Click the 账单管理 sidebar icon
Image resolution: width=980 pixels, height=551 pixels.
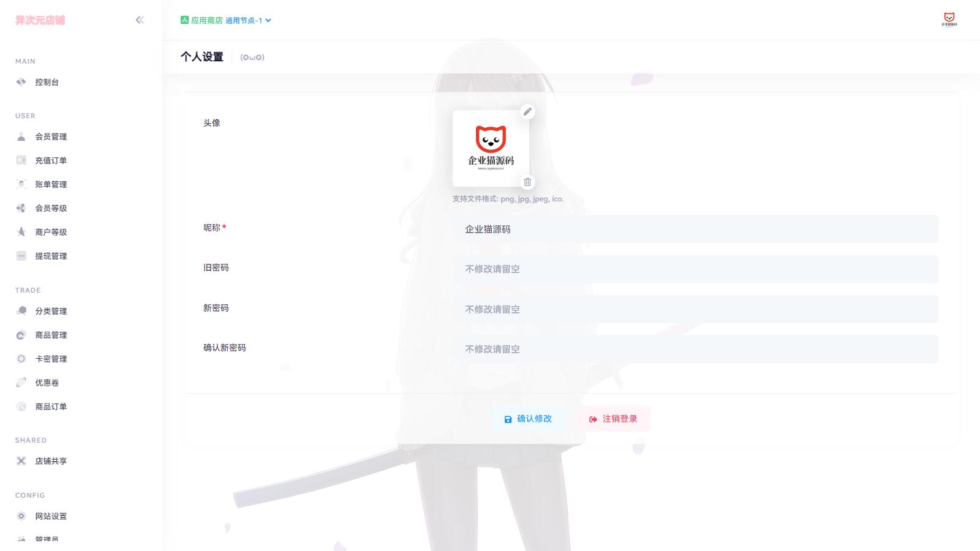(x=21, y=184)
